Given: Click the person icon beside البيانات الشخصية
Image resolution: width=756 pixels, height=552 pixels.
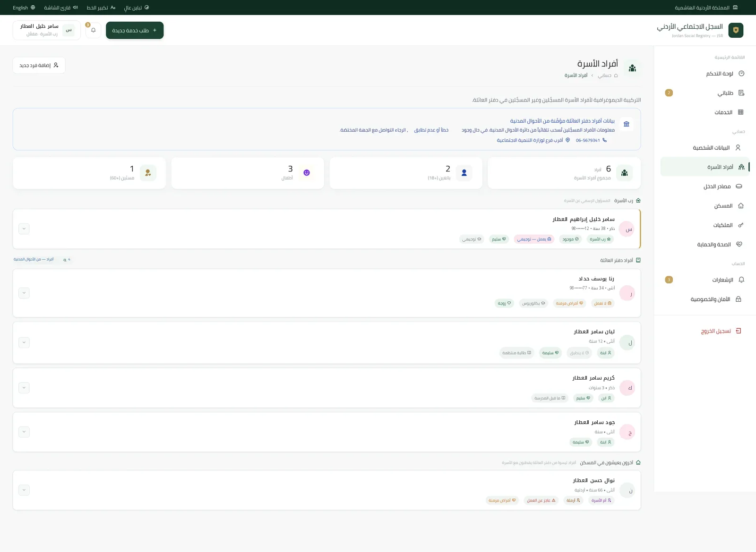Looking at the screenshot, I should click(738, 148).
